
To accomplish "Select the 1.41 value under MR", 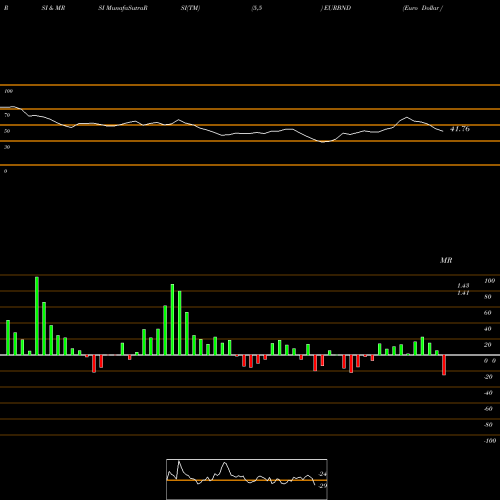I will coord(463,293).
